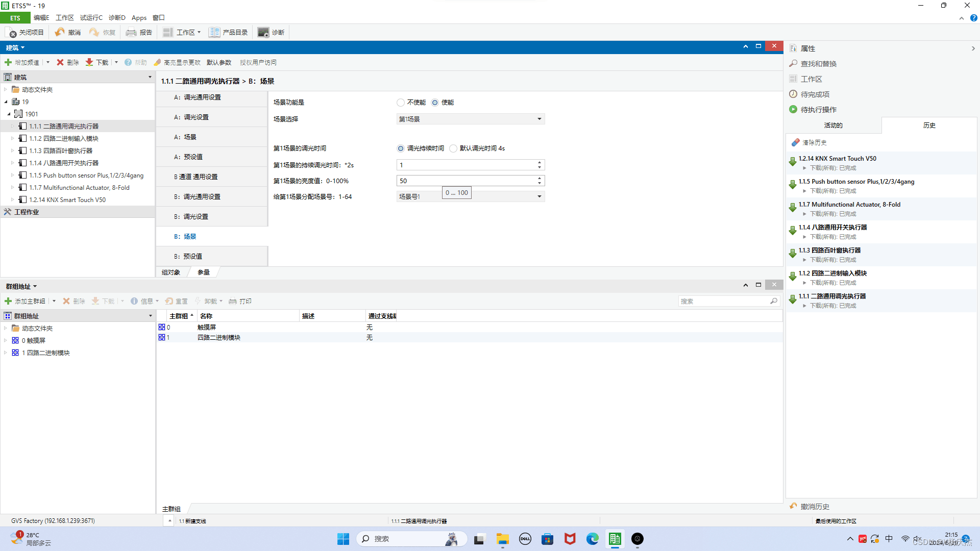The height and width of the screenshot is (551, 980).
Task: Click the 诊断 diagnostics icon
Action: tap(263, 33)
